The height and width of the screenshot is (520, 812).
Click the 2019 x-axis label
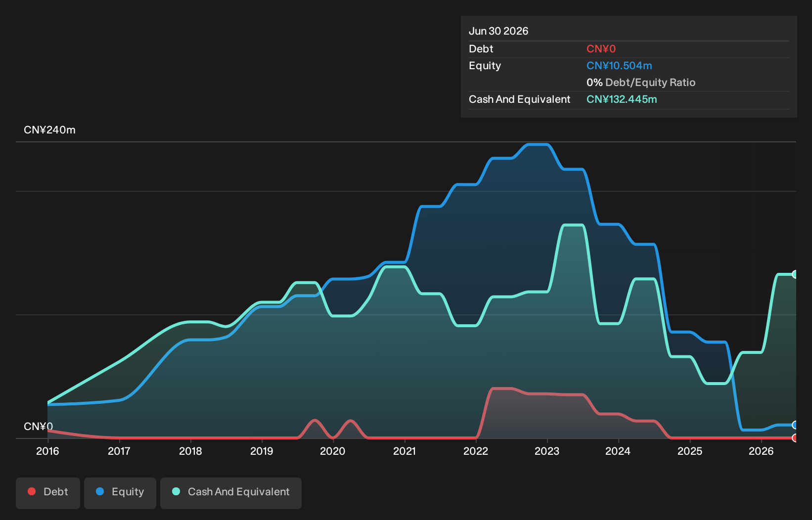coord(262,451)
